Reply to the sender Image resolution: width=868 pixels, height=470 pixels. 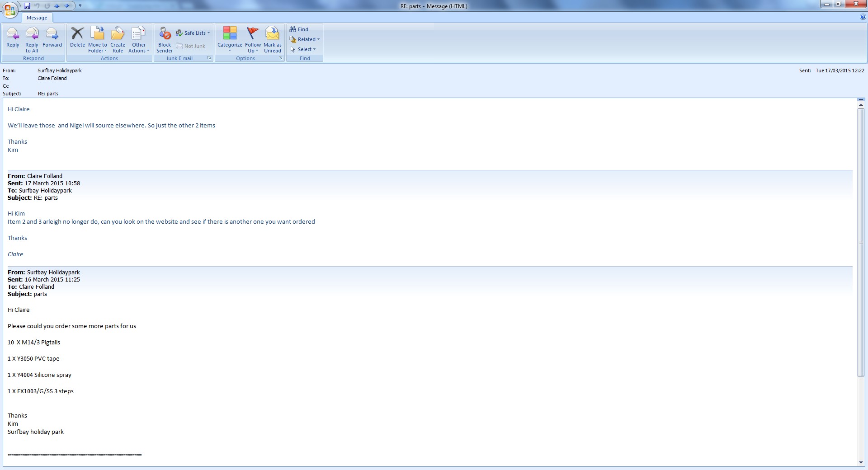(x=13, y=39)
